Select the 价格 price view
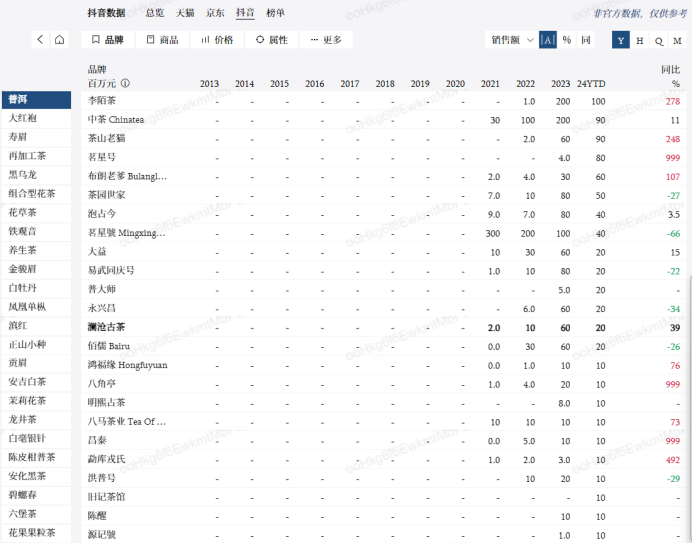The image size is (693, 543). coord(217,40)
